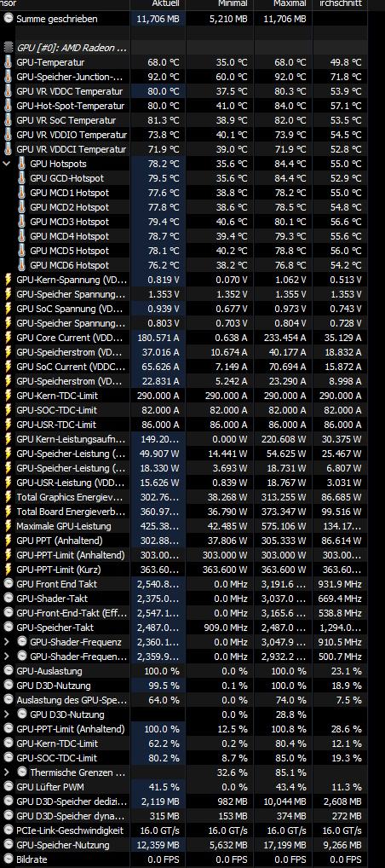
Task: Click the thermometer icon of GPU GCD-Hotspot
Action: pos(21,178)
